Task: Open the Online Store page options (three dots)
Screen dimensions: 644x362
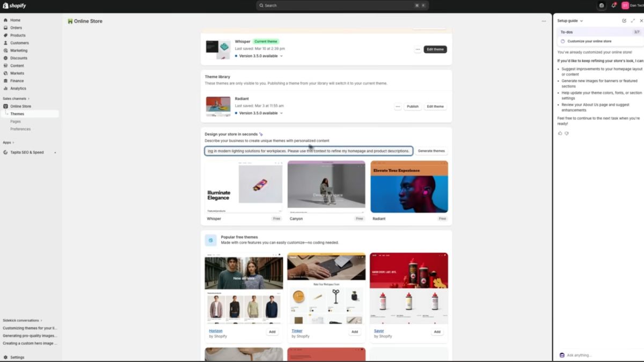Action: coord(544,21)
